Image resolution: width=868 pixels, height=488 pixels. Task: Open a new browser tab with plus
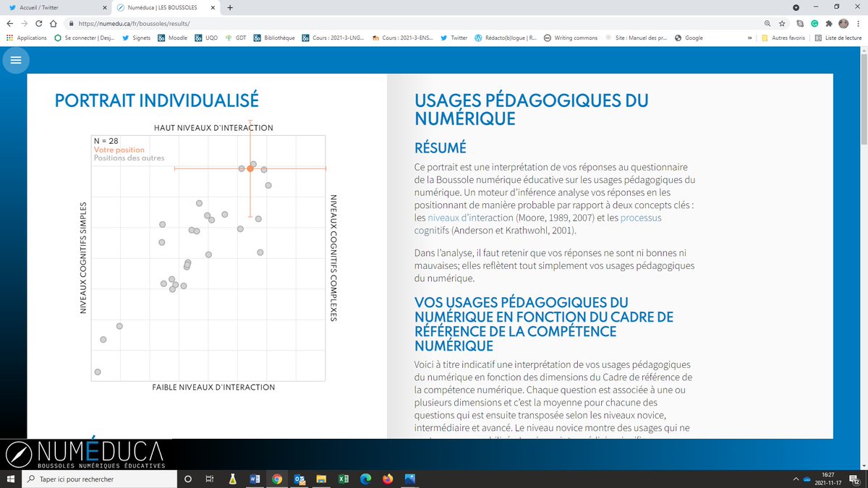pyautogui.click(x=229, y=7)
